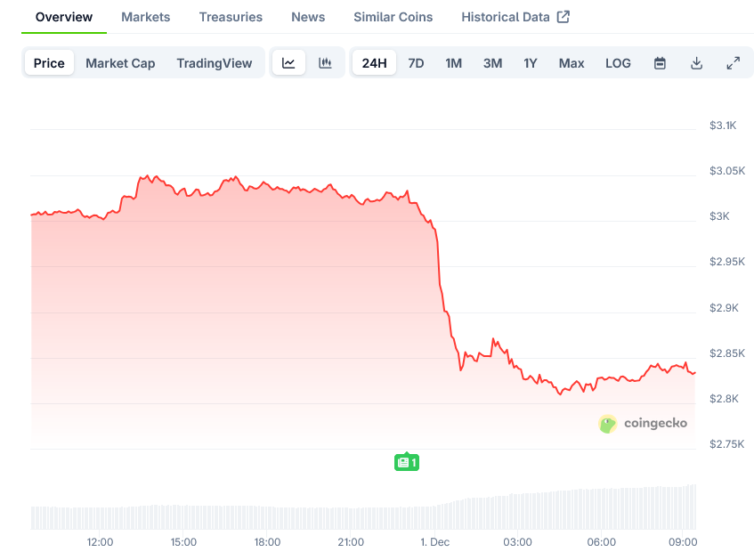Image resolution: width=754 pixels, height=560 pixels.
Task: Enable LOG scale on the chart
Action: (618, 62)
